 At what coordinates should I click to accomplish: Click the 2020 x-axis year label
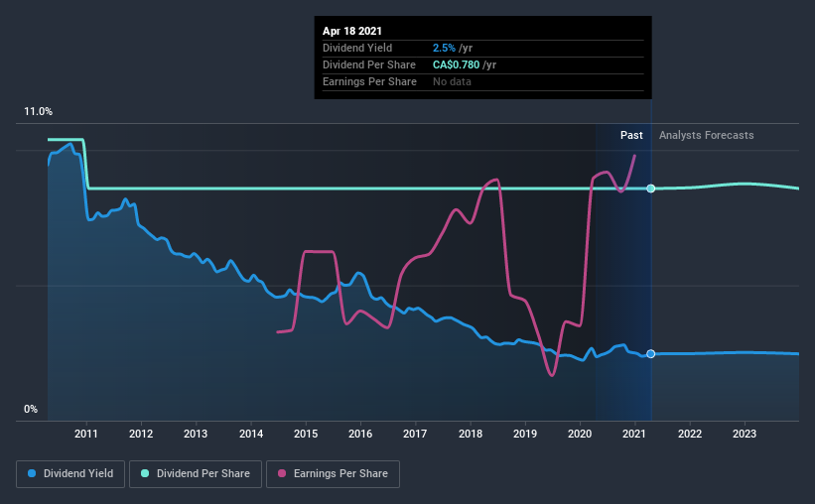click(580, 434)
